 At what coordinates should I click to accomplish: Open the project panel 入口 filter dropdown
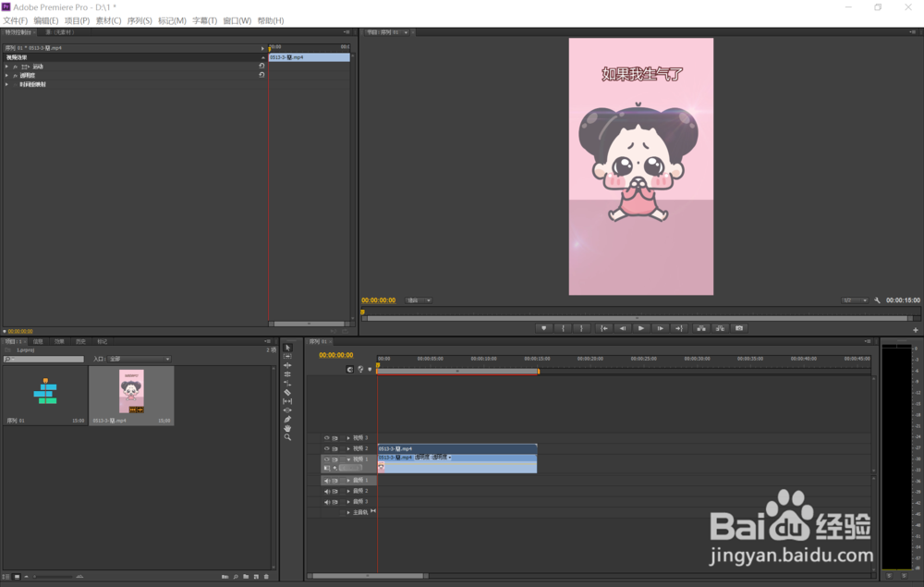point(140,359)
